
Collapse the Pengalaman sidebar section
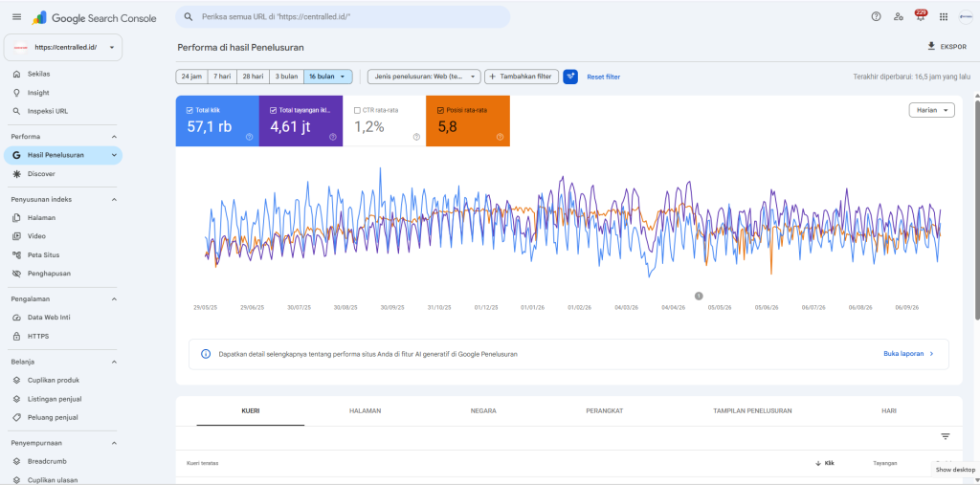coord(114,299)
